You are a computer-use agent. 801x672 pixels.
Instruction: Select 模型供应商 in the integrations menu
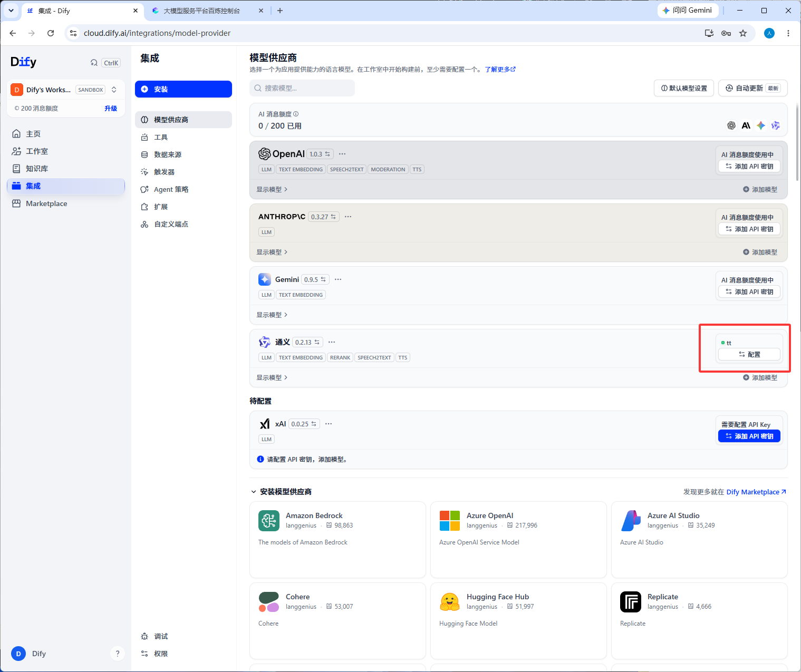(x=184, y=120)
